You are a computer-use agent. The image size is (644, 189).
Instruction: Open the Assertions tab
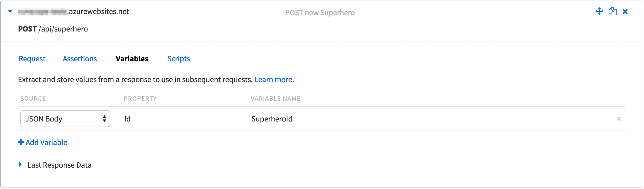pyautogui.click(x=80, y=59)
